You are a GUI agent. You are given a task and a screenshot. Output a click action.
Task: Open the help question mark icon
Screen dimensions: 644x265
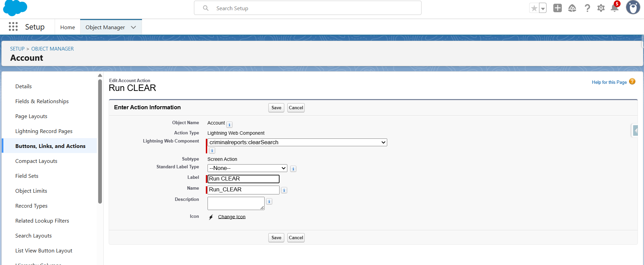587,8
